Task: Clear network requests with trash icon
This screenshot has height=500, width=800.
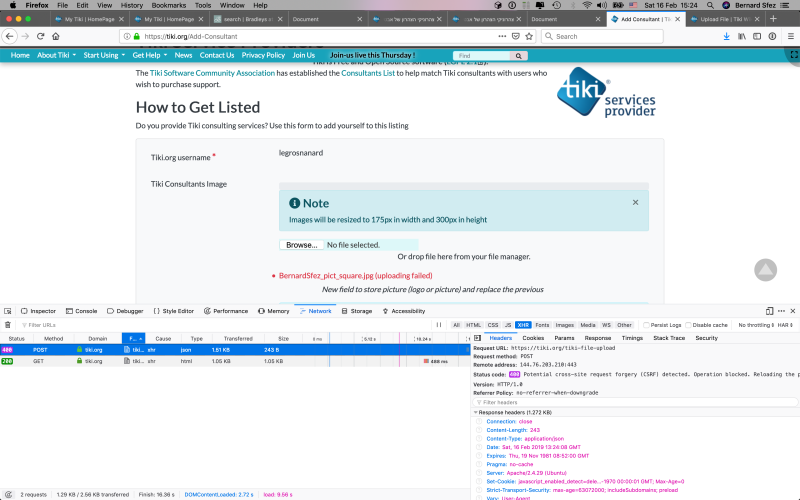Action: (8, 325)
